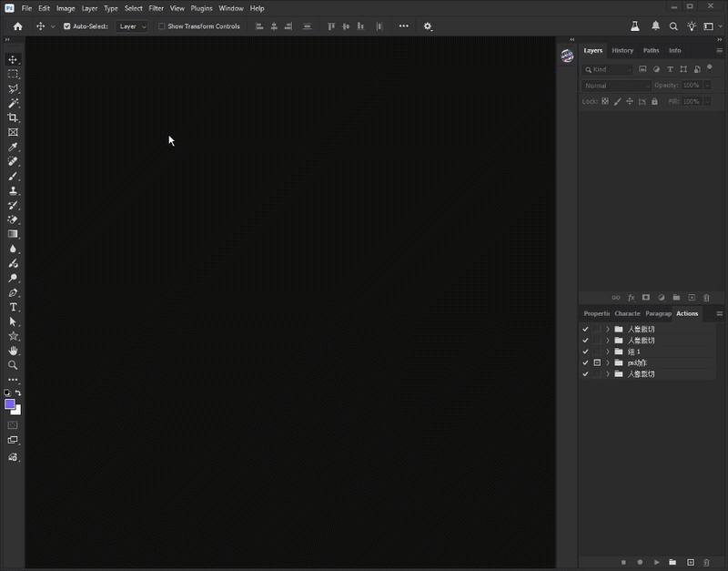Swap foreground and background colors
The image size is (728, 571).
point(18,393)
